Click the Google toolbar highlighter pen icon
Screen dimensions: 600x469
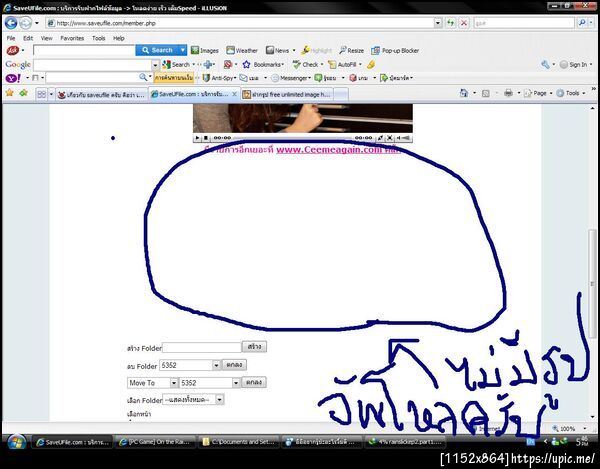[371, 65]
